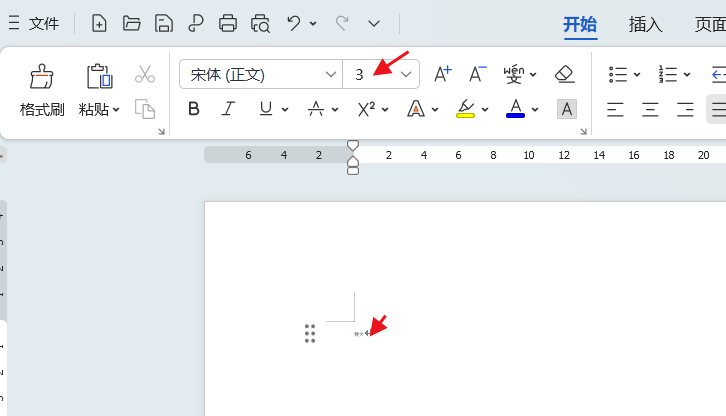Save the document with the disk icon
This screenshot has width=726, height=416.
click(163, 23)
